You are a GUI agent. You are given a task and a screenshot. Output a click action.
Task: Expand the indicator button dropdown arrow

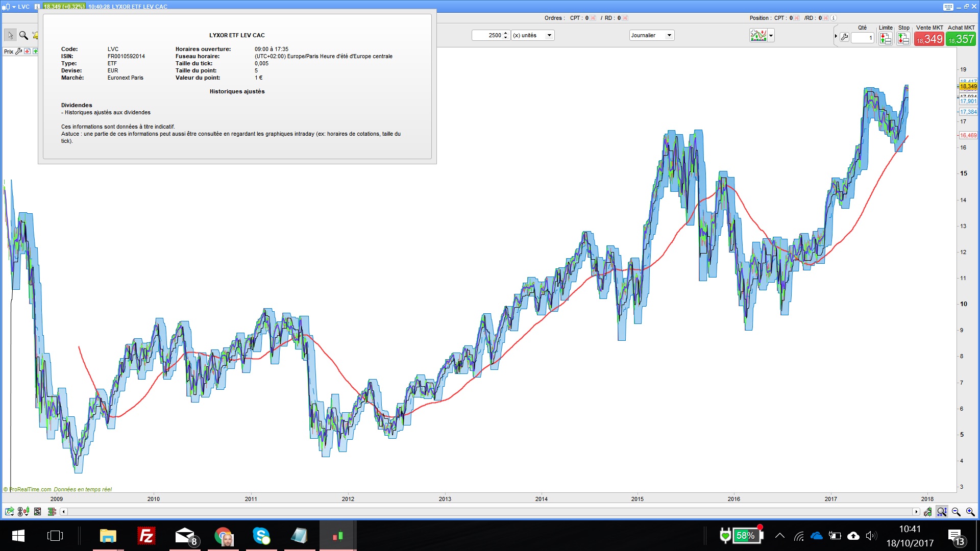pyautogui.click(x=771, y=36)
